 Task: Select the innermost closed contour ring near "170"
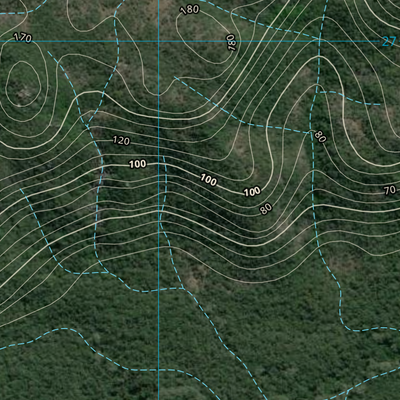tap(23, 83)
